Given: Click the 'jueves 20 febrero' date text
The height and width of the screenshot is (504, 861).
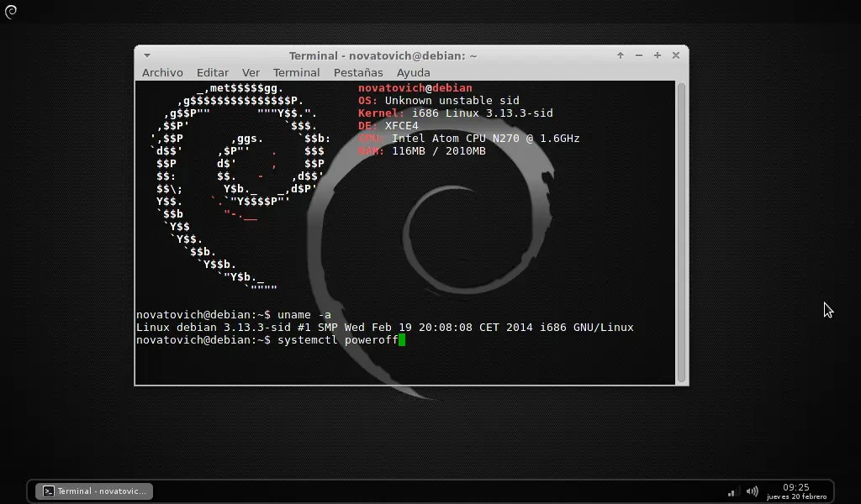Looking at the screenshot, I should (796, 496).
